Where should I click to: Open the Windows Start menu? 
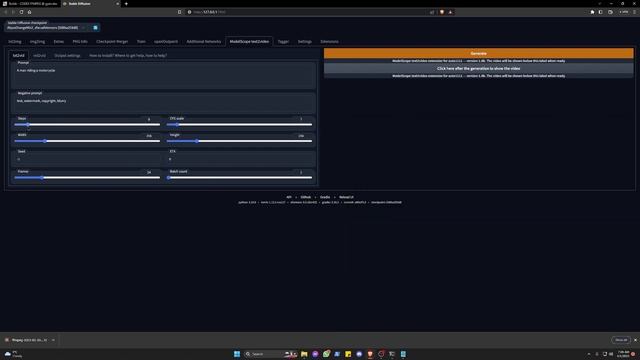[x=237, y=354]
